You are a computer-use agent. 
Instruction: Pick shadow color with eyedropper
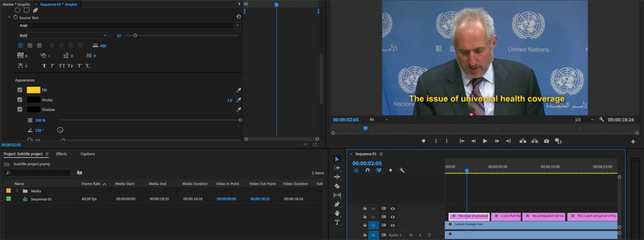pyautogui.click(x=238, y=109)
